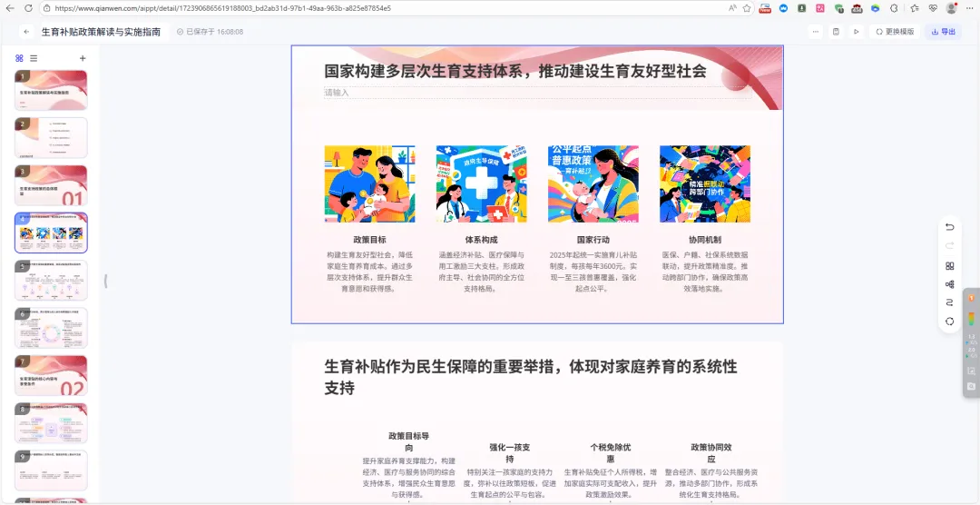Switch to outline list view icon
980x505 pixels.
(x=34, y=58)
